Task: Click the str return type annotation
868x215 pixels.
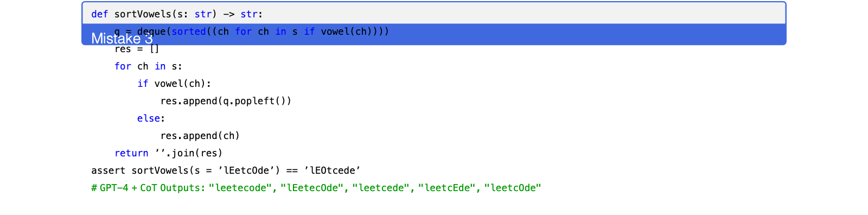Action: pyautogui.click(x=249, y=14)
